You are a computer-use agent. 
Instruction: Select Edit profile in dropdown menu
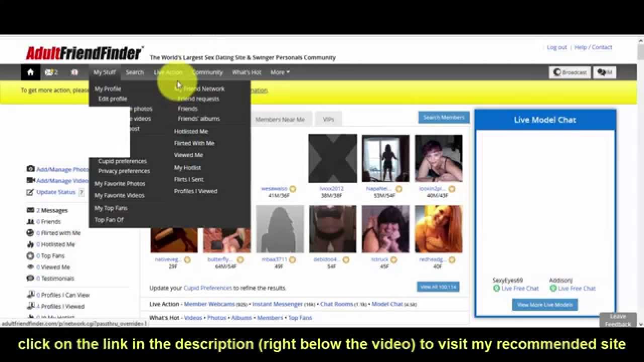coord(112,99)
